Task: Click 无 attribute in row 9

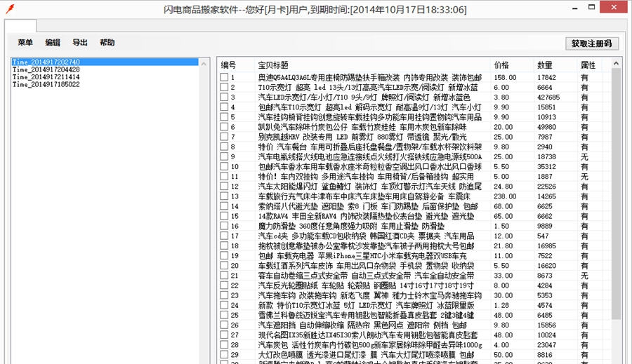Action: pos(584,156)
